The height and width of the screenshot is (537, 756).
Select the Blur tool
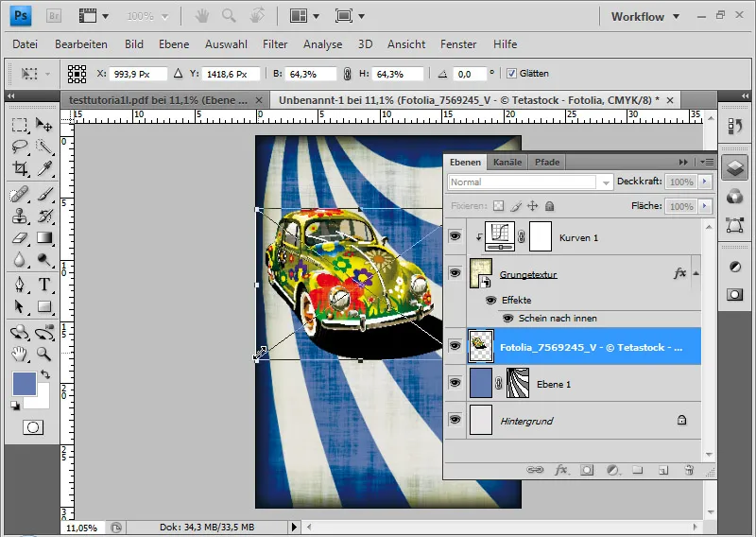pyautogui.click(x=19, y=260)
